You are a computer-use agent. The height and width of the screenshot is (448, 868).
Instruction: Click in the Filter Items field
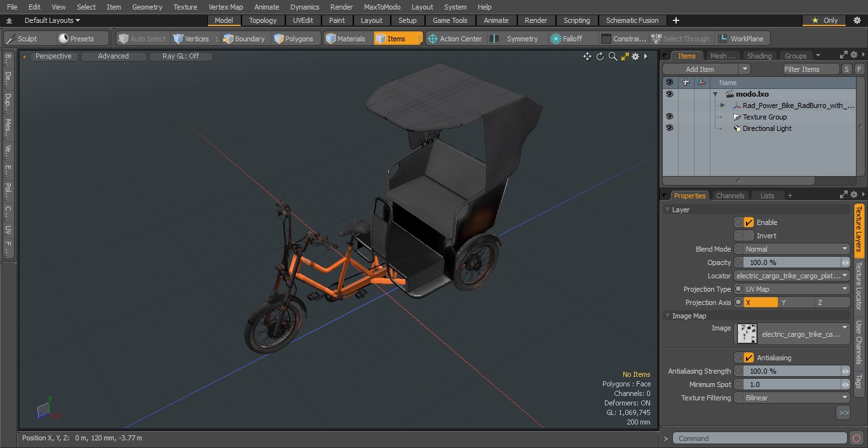(x=811, y=69)
